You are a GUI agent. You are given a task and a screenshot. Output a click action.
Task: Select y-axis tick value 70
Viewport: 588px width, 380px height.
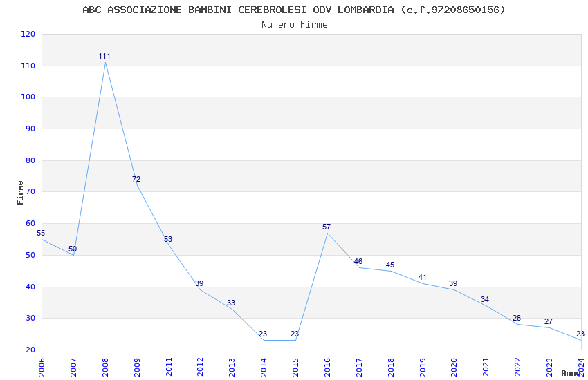30,191
